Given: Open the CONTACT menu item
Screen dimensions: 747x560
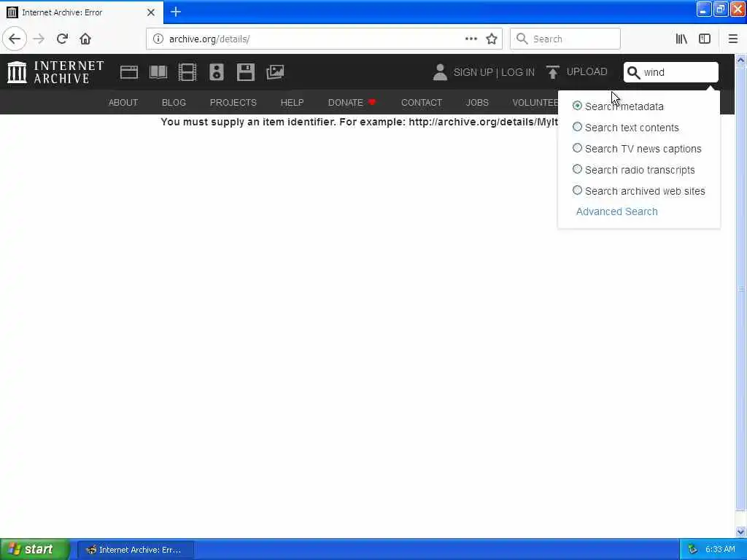Looking at the screenshot, I should click(x=422, y=102).
